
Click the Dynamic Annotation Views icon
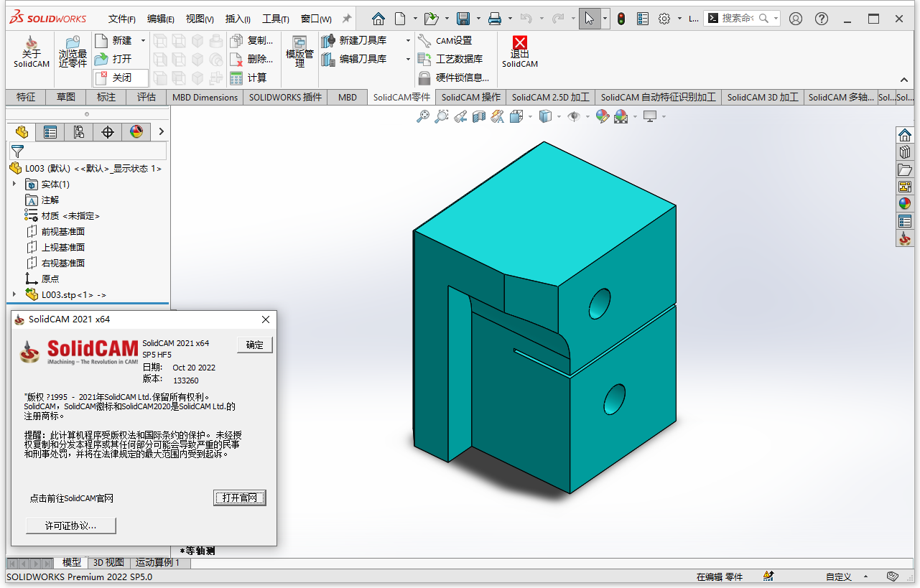click(x=497, y=116)
